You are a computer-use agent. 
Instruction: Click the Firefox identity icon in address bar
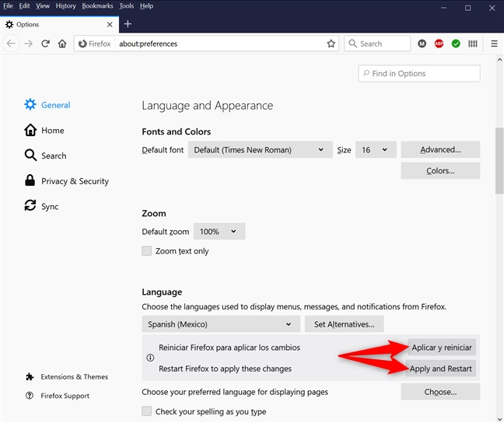[x=82, y=44]
